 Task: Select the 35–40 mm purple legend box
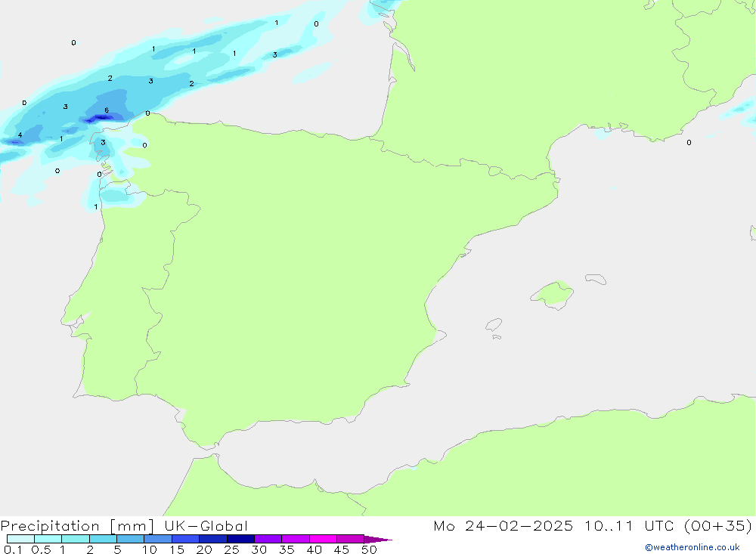tap(296, 539)
